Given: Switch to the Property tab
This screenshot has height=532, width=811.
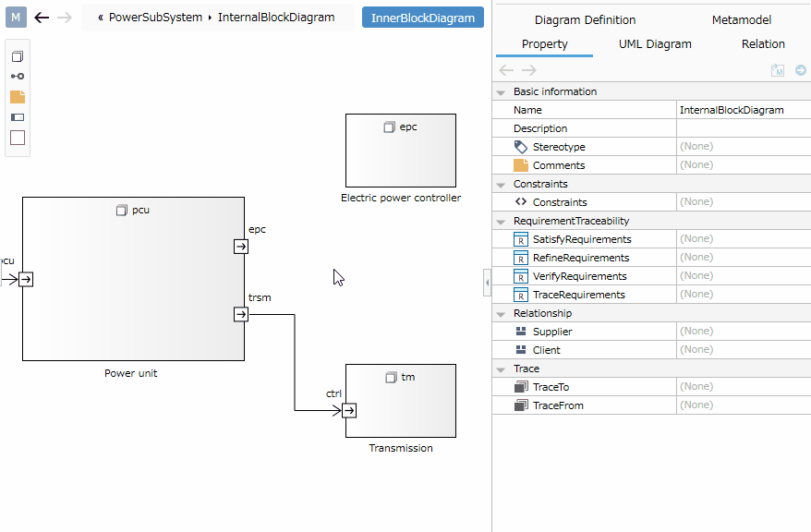Looking at the screenshot, I should point(544,44).
